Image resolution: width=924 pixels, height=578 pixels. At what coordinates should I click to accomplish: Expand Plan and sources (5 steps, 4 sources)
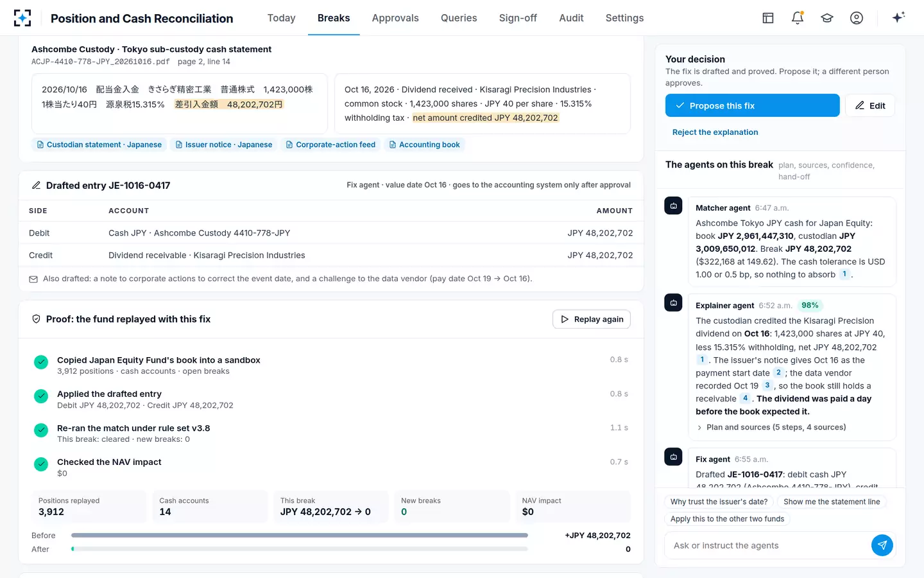[771, 427]
